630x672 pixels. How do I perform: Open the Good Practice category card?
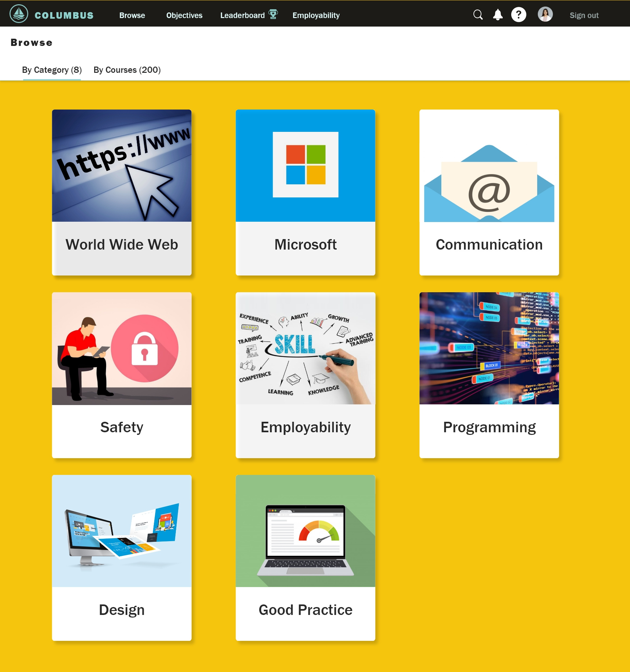(305, 558)
